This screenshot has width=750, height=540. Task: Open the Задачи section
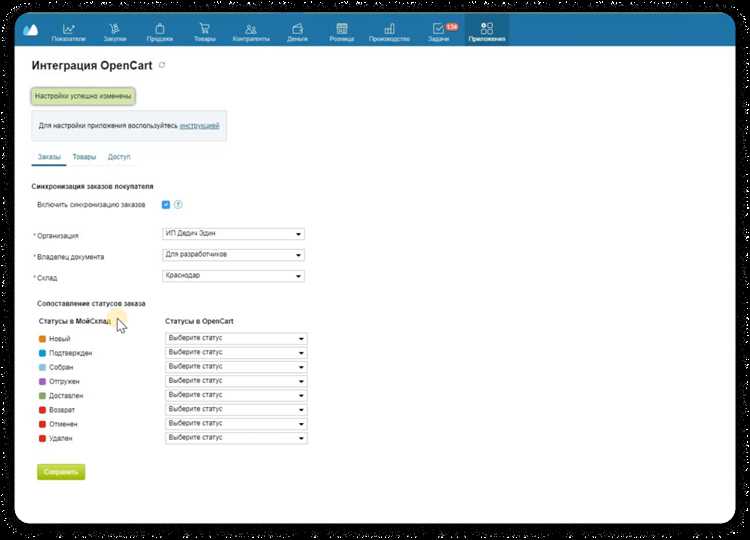point(438,33)
